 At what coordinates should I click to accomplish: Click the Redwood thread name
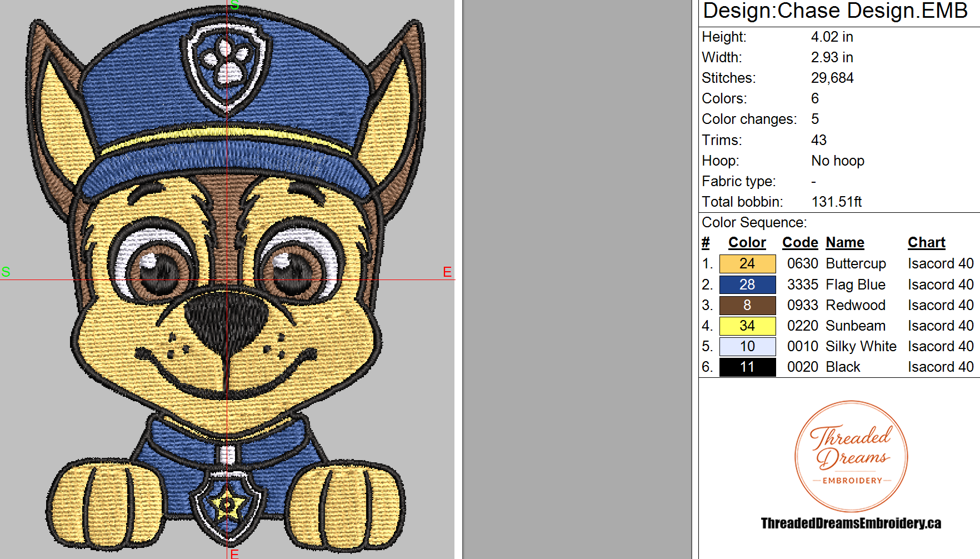click(856, 305)
